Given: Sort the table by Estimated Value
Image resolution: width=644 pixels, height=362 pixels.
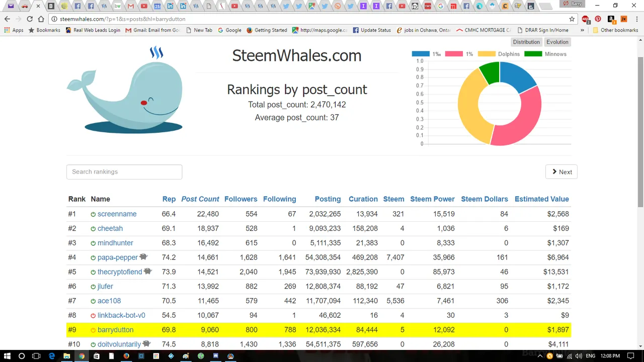Looking at the screenshot, I should [542, 199].
